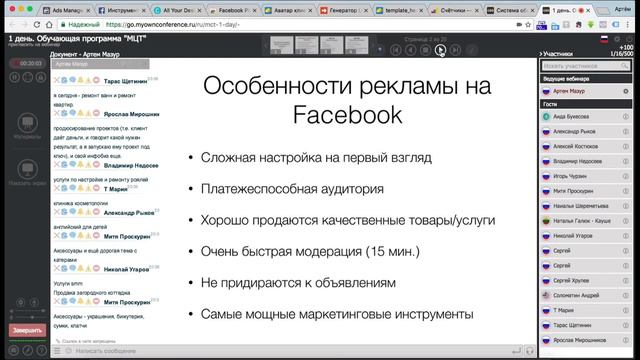Send chat message with enter arrow icon
640x360 pixels.
[516, 351]
